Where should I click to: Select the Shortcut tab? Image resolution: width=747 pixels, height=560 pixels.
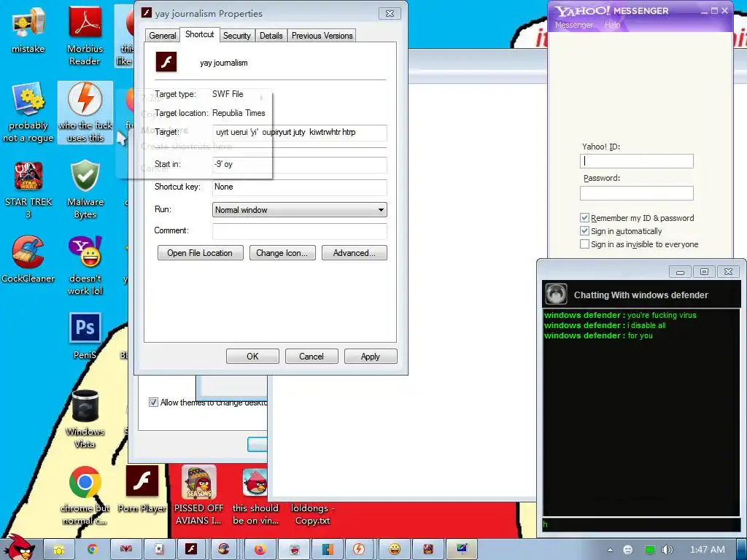click(199, 34)
